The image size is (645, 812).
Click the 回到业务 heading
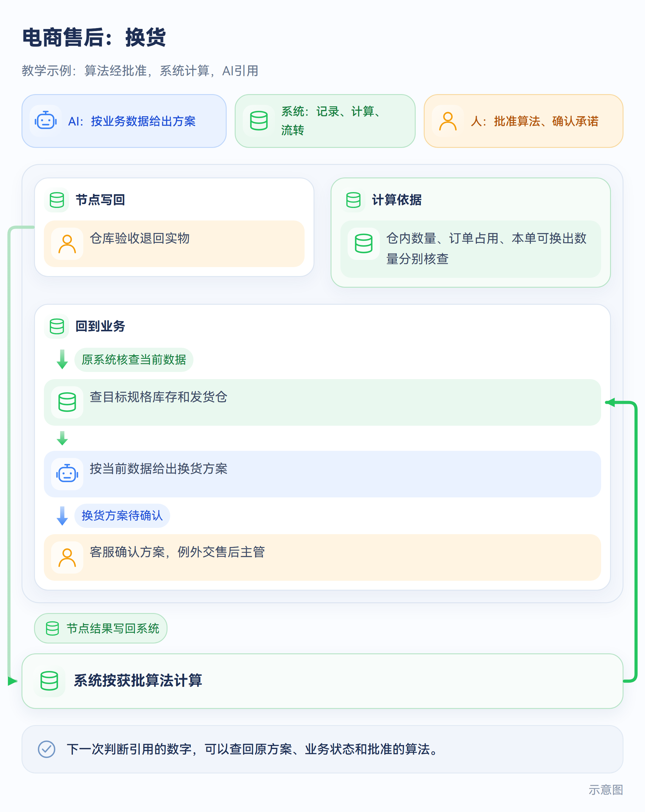coord(100,326)
